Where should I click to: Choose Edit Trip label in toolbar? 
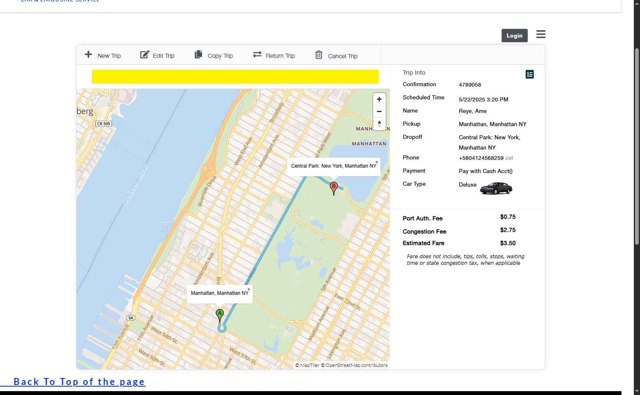point(163,55)
